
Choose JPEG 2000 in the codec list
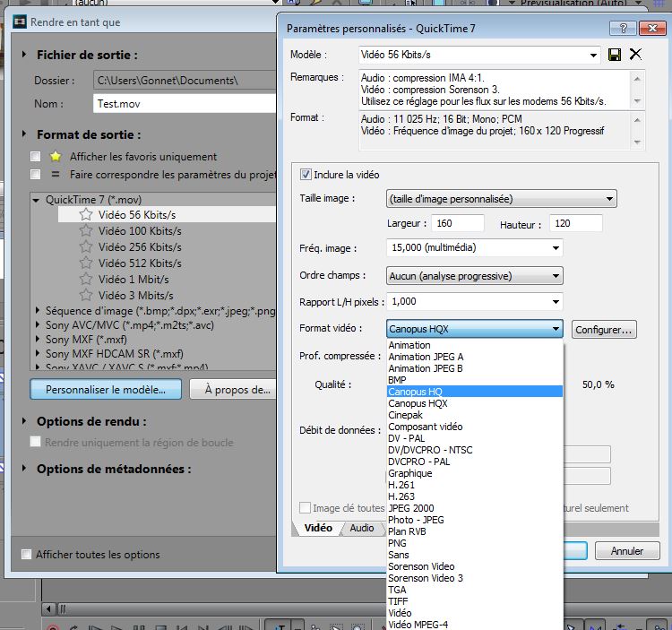[474, 508]
